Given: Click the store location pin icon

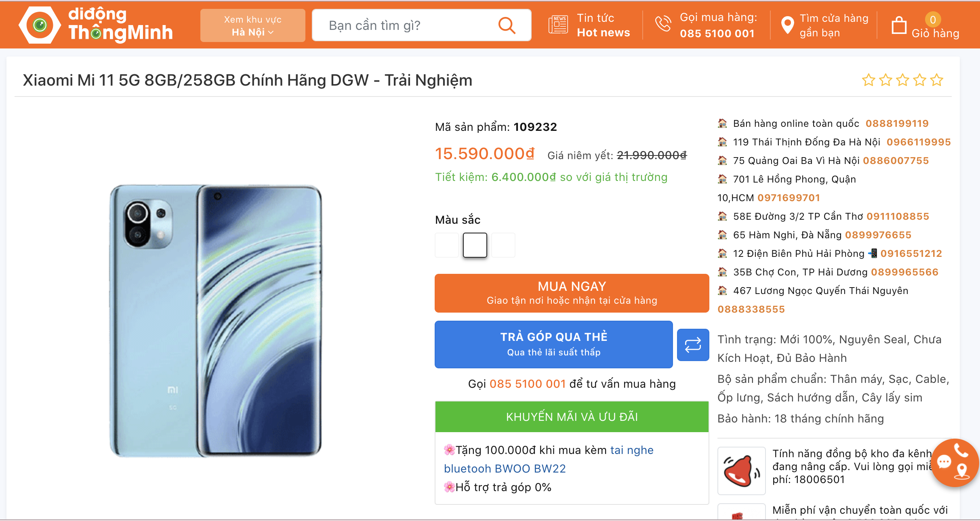Looking at the screenshot, I should click(x=787, y=25).
